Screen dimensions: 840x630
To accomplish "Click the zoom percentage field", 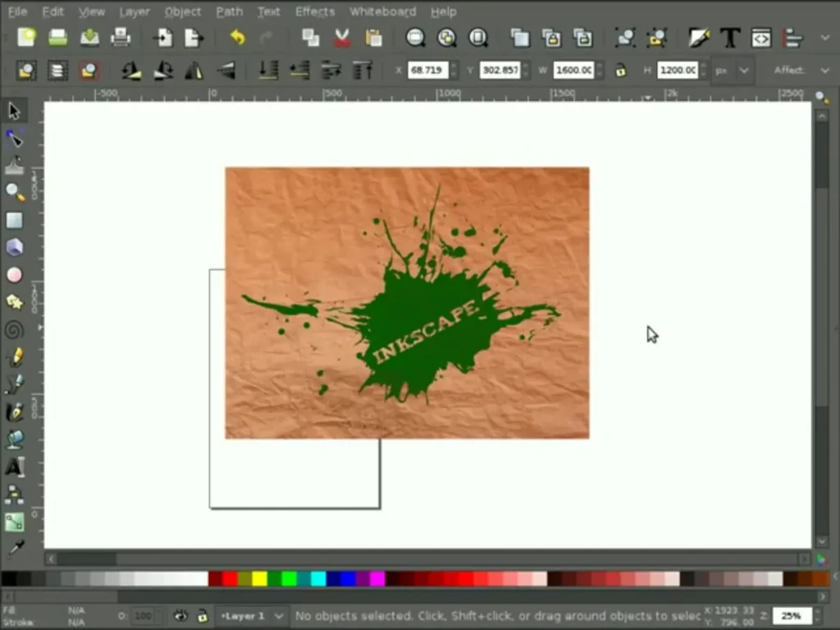I will (792, 616).
